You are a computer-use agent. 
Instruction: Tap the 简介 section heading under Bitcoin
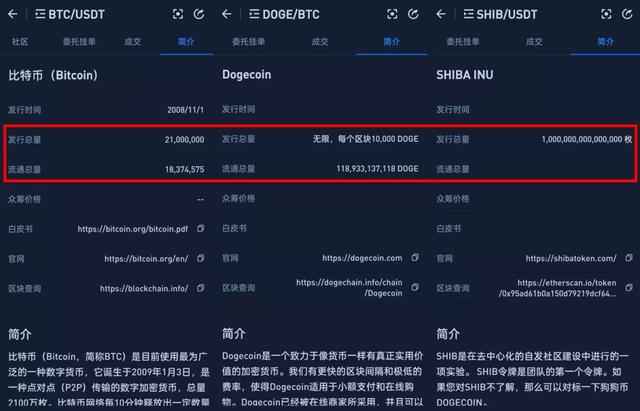(x=20, y=334)
